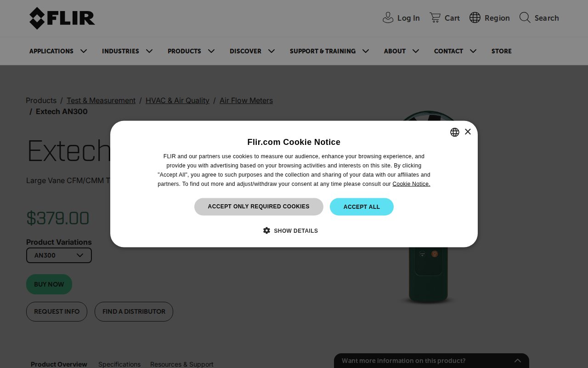Open the Product Variations AN300 dropdown
Viewport: 588px width, 368px height.
pyautogui.click(x=59, y=255)
